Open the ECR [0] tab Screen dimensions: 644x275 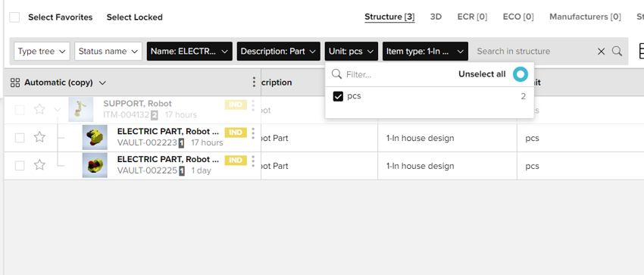pyautogui.click(x=472, y=17)
